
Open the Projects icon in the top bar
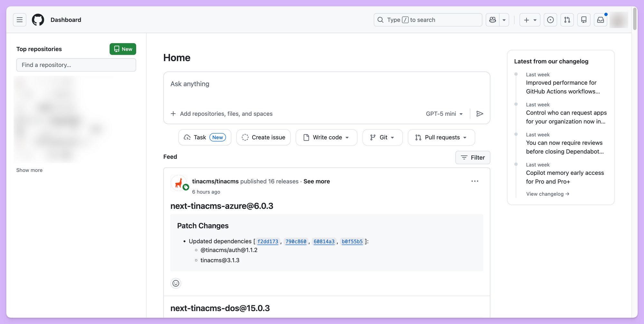pos(584,20)
